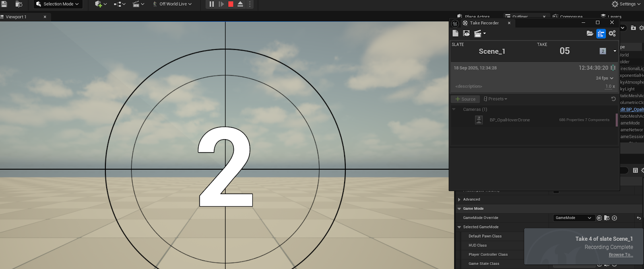Revert source changes with the circular arrow icon
Screen dimensions: 644x269
tap(613, 99)
